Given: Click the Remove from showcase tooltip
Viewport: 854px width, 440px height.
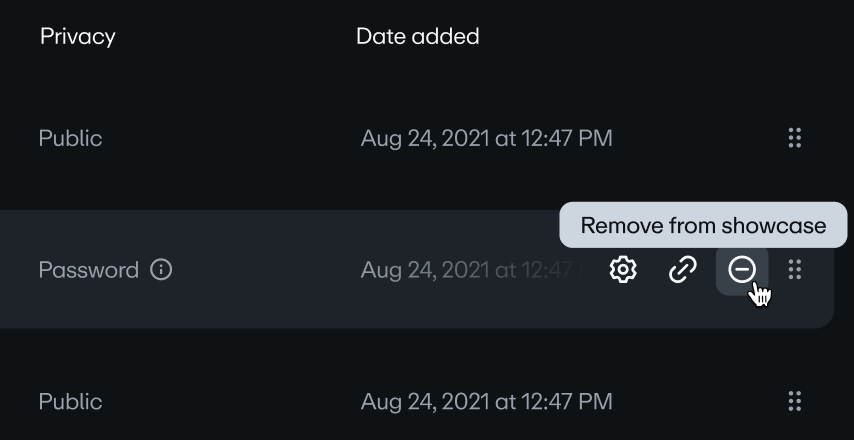Looking at the screenshot, I should [703, 225].
